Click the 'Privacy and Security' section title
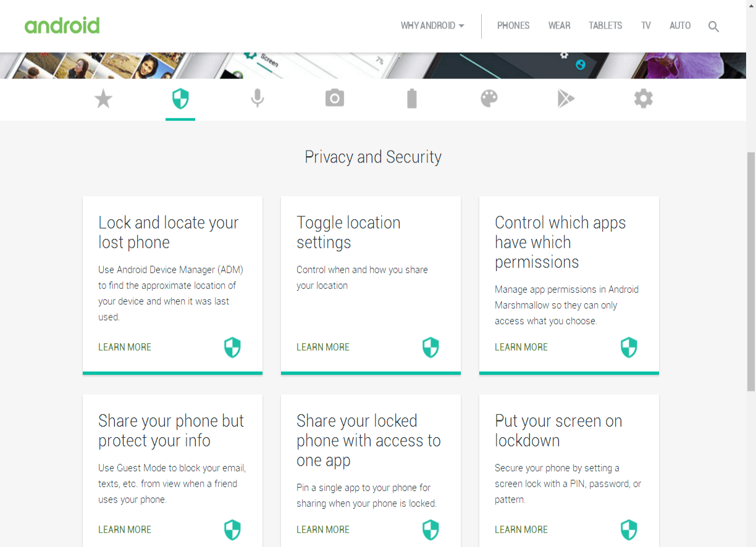756x547 pixels. click(x=373, y=157)
